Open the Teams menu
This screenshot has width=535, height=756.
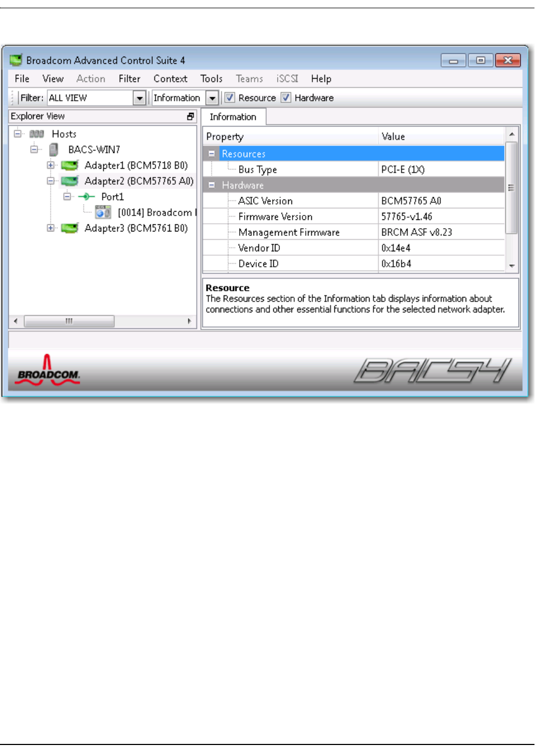250,79
